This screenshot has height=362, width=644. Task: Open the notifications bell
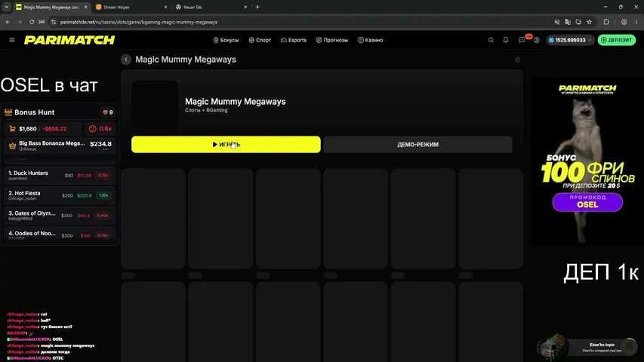(x=506, y=40)
